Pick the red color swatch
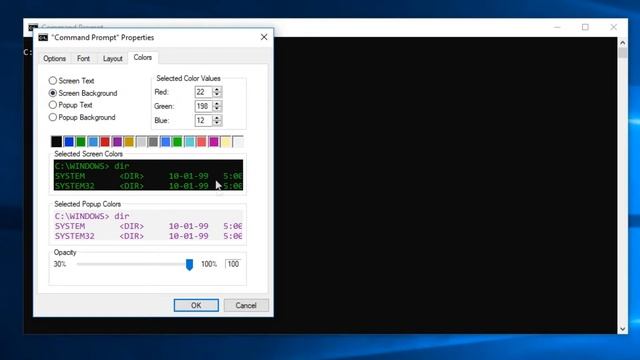Image resolution: width=640 pixels, height=360 pixels. 105,142
